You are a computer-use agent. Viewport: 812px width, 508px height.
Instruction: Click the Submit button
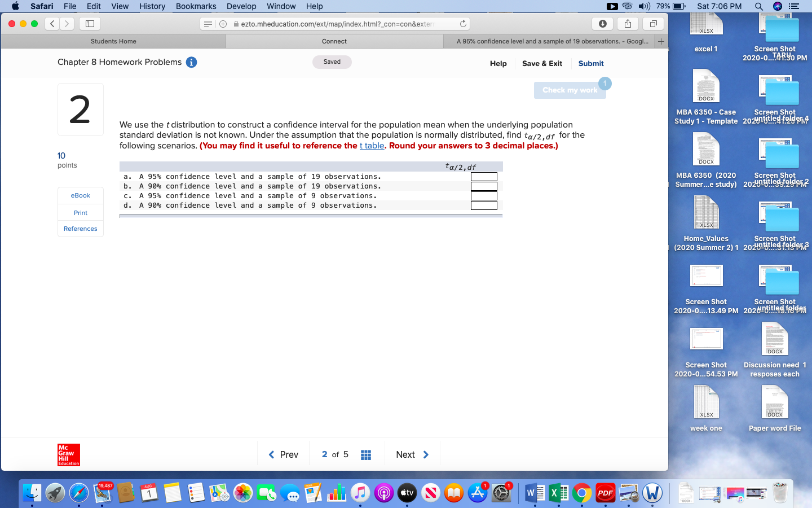(x=591, y=64)
